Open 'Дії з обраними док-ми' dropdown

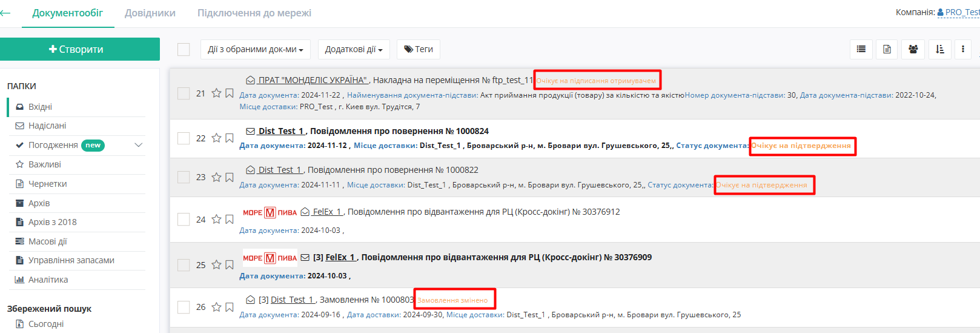pos(255,50)
